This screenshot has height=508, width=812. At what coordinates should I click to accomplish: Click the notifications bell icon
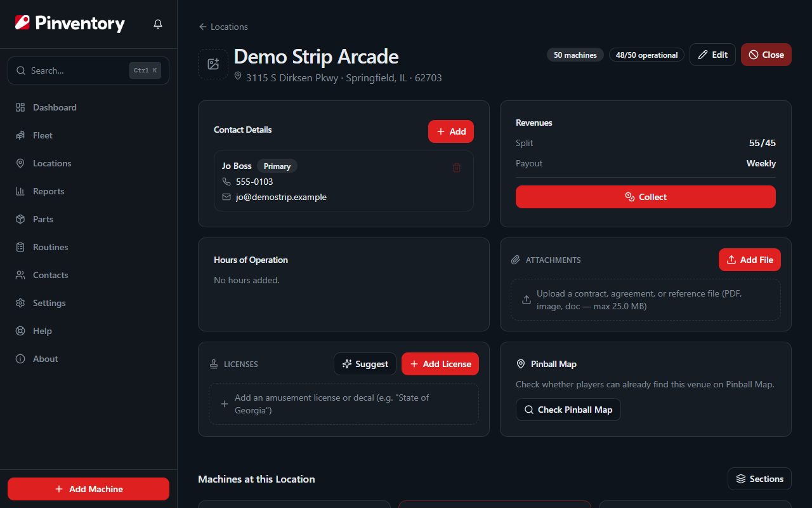pos(158,24)
